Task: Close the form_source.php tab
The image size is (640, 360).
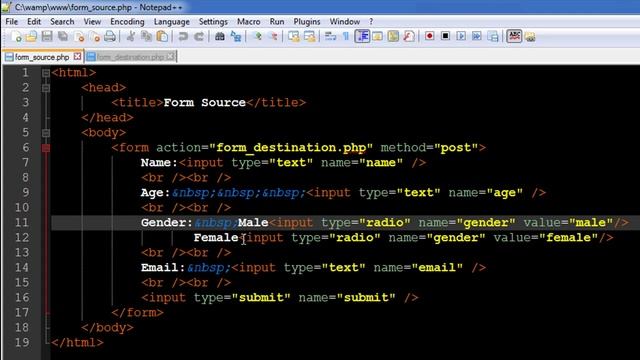Action: 77,57
